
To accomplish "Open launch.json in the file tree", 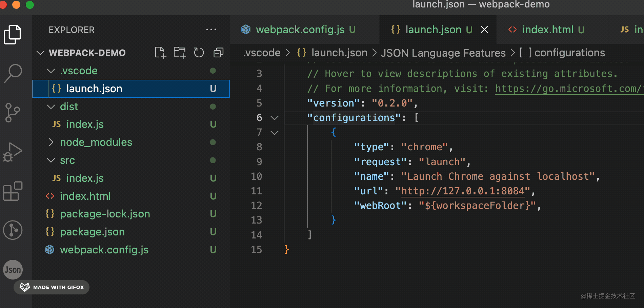I will (131, 89).
